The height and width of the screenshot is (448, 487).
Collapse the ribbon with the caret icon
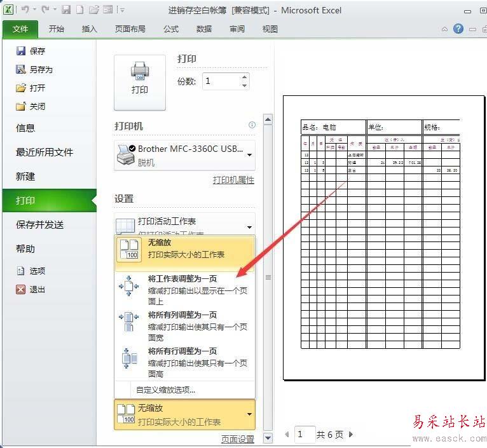pos(444,29)
